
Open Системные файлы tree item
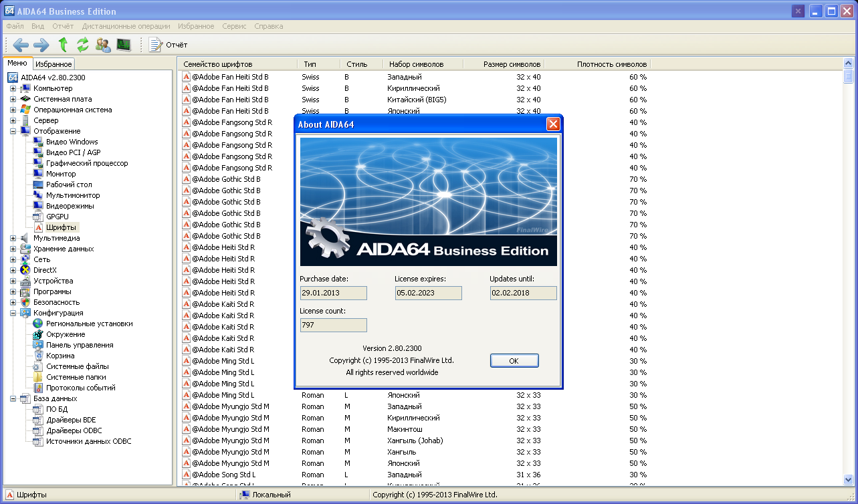coord(77,366)
